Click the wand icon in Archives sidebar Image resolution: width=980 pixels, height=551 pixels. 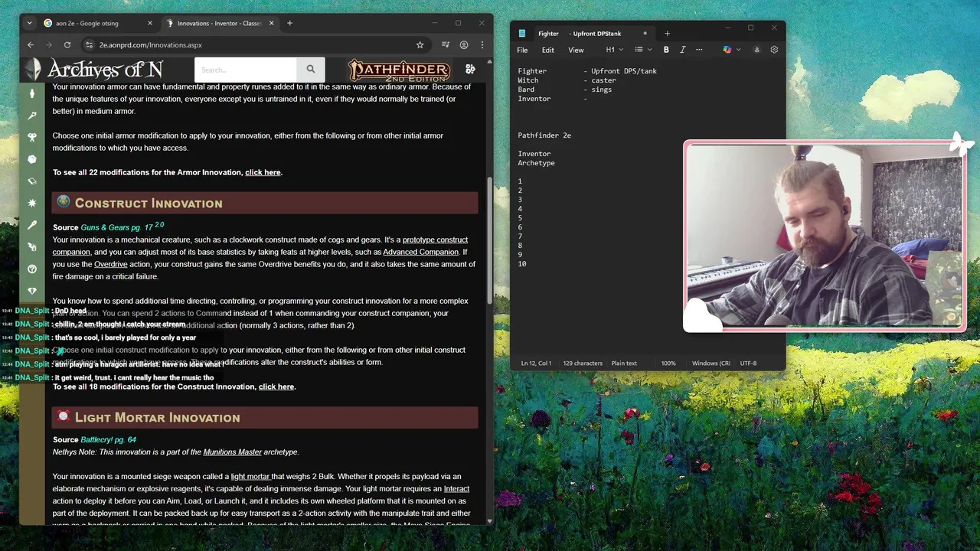tap(32, 116)
